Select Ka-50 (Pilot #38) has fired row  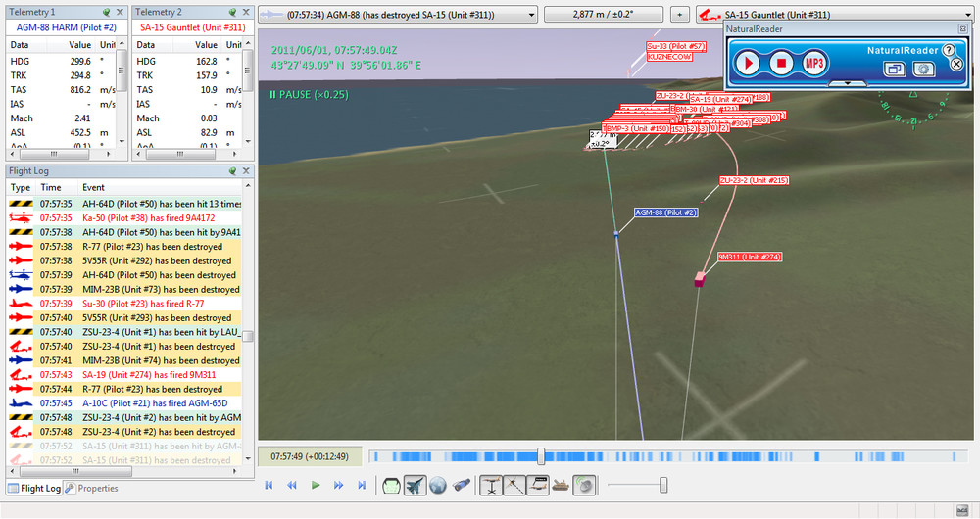pyautogui.click(x=124, y=218)
